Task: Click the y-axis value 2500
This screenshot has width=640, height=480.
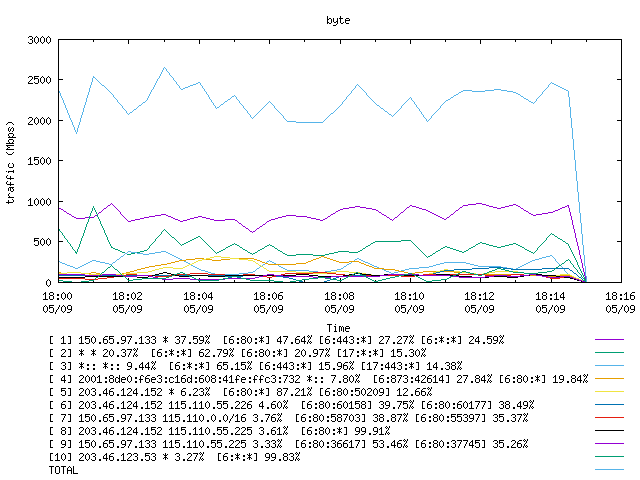Action: (40, 80)
